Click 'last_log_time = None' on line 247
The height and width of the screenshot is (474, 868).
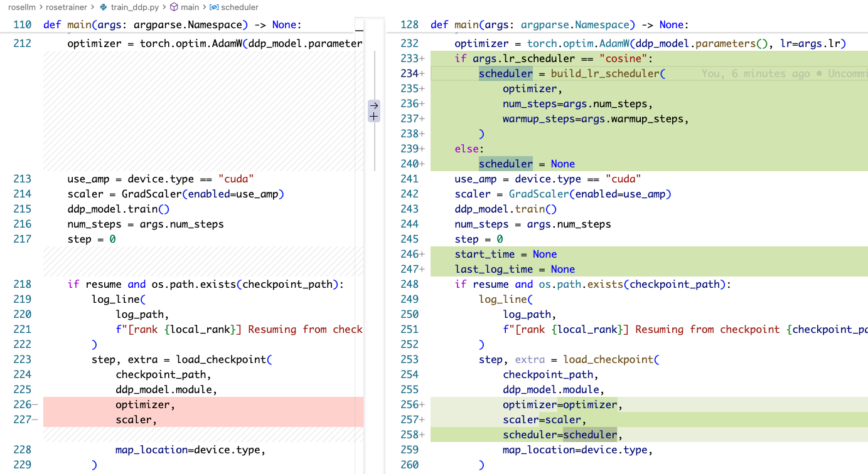[515, 269]
